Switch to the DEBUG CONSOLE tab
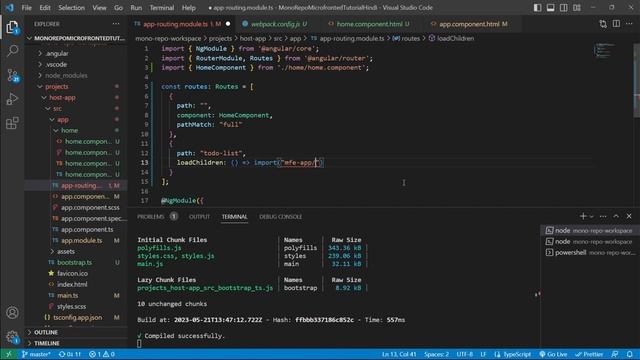 [x=280, y=217]
